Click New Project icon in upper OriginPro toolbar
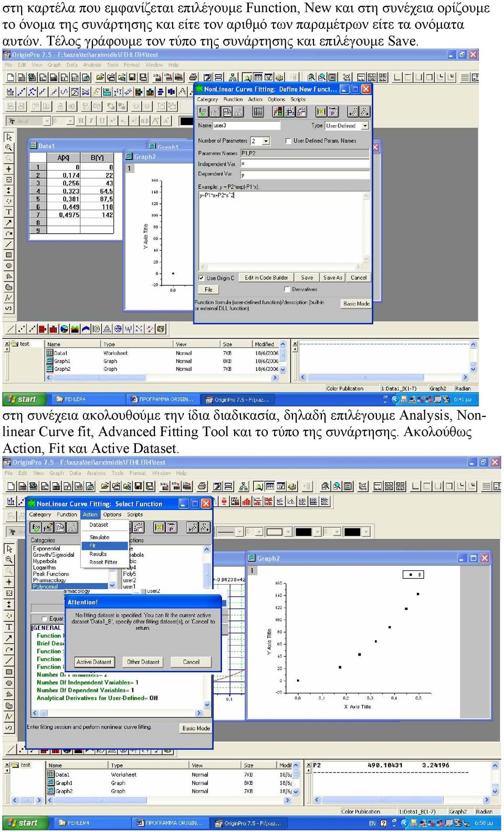The width and height of the screenshot is (504, 832). [x=10, y=78]
